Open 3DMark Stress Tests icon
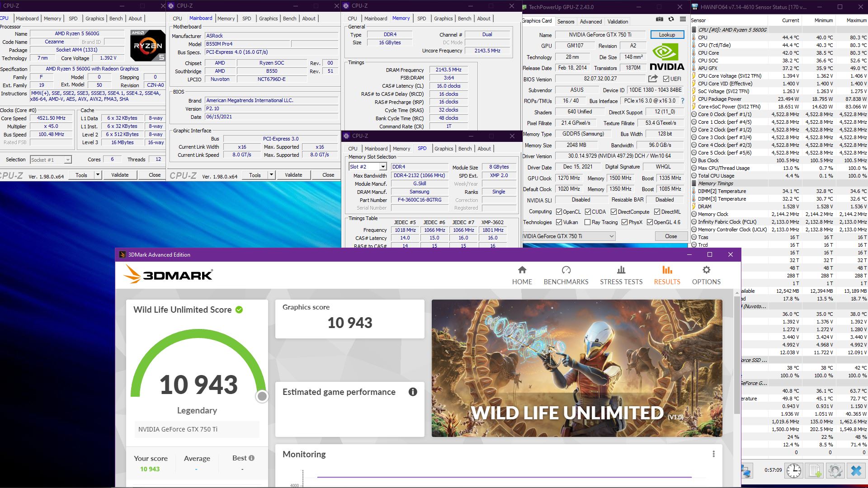 621,270
